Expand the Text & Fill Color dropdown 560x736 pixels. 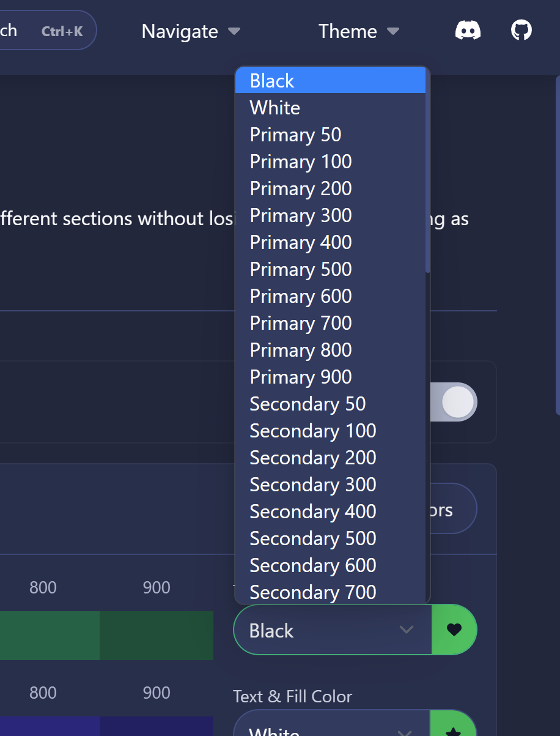332,728
